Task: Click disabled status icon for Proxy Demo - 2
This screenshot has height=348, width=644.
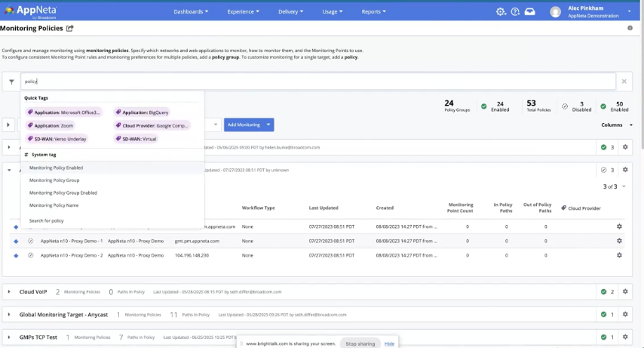Action: click(30, 255)
